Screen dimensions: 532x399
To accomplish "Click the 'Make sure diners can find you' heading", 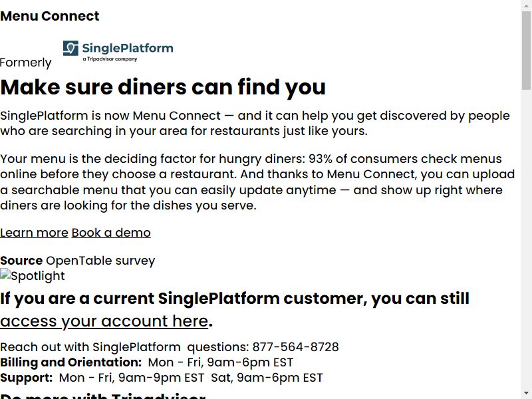I will click(163, 87).
